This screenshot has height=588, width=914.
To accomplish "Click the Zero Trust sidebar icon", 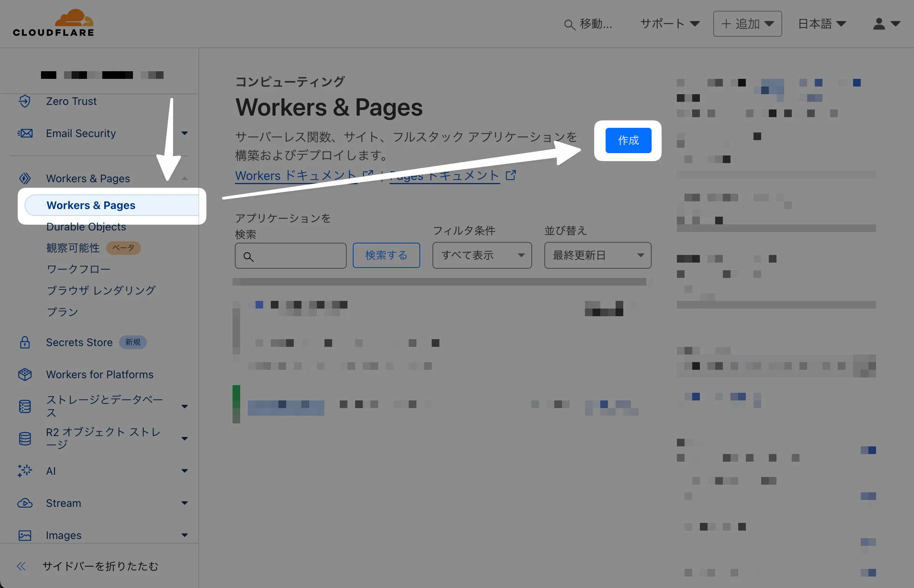I will [x=25, y=101].
